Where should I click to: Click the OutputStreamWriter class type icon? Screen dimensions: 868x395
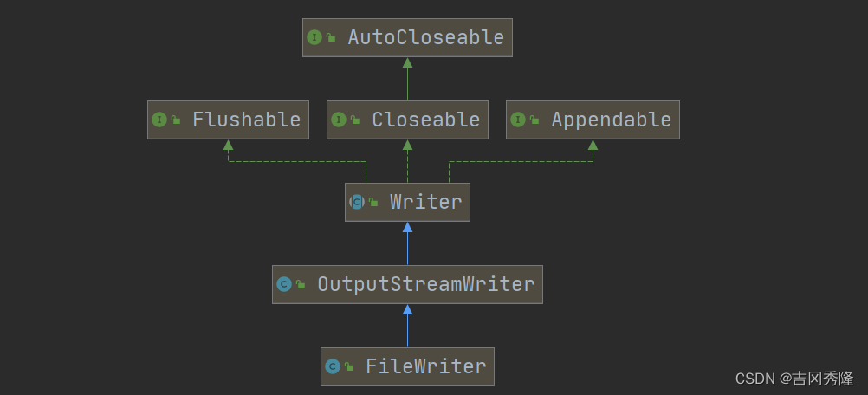(x=283, y=284)
